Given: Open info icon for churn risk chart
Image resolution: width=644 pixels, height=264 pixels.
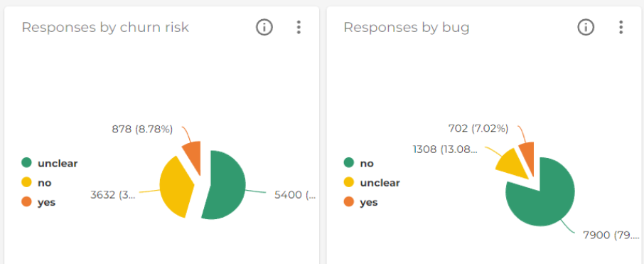Looking at the screenshot, I should pos(264,28).
